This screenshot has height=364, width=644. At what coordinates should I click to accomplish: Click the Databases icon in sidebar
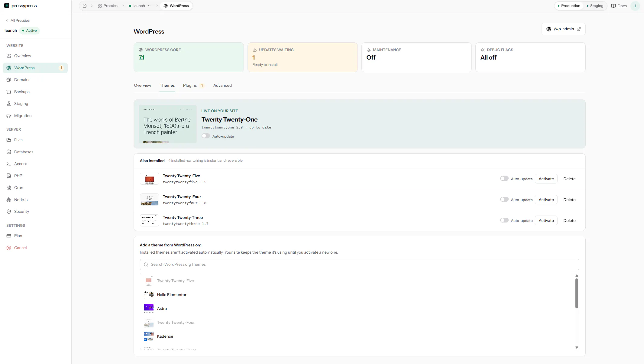tap(9, 152)
